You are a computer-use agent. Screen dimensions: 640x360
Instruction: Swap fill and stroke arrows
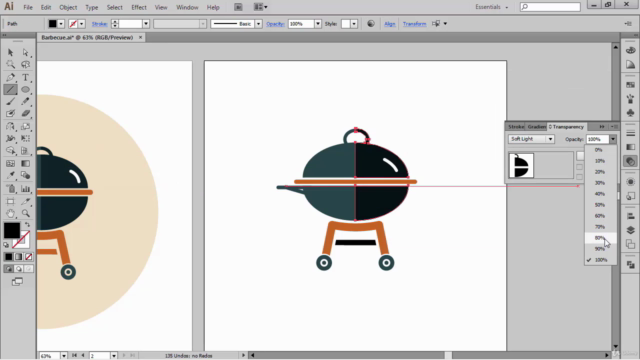click(27, 224)
